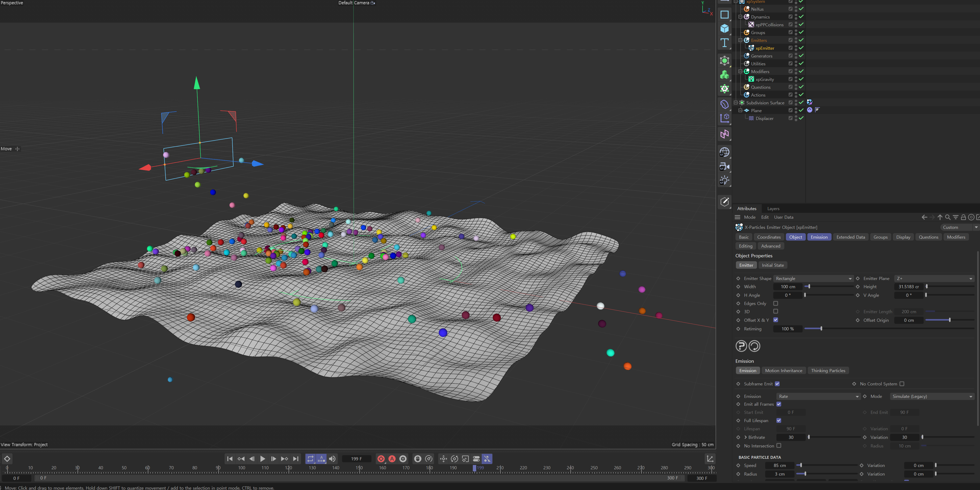
Task: Toggle the Edges Only checkbox
Action: [x=775, y=303]
